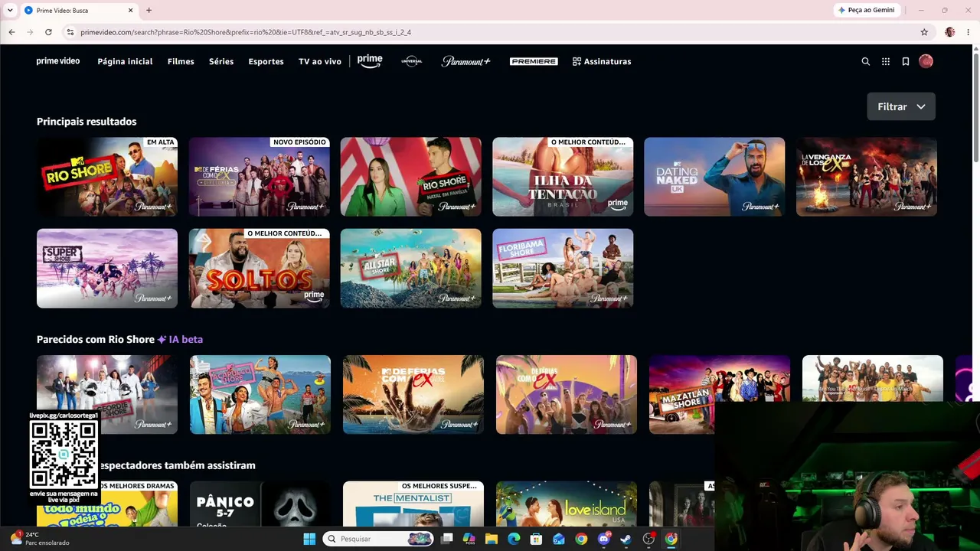Open TV ao vivo
This screenshot has height=551, width=980.
[320, 61]
